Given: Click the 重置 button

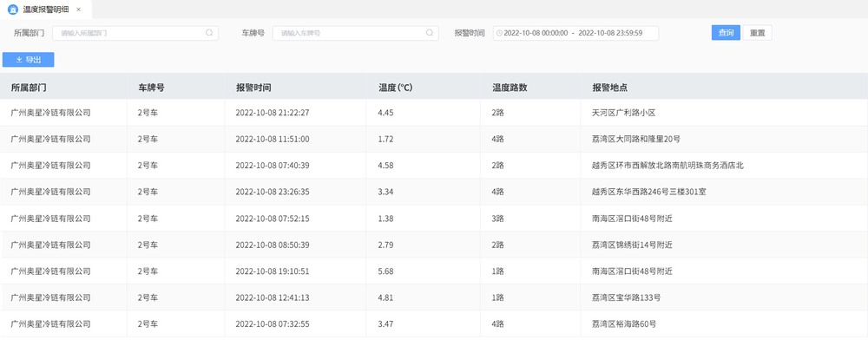Looking at the screenshot, I should [757, 33].
